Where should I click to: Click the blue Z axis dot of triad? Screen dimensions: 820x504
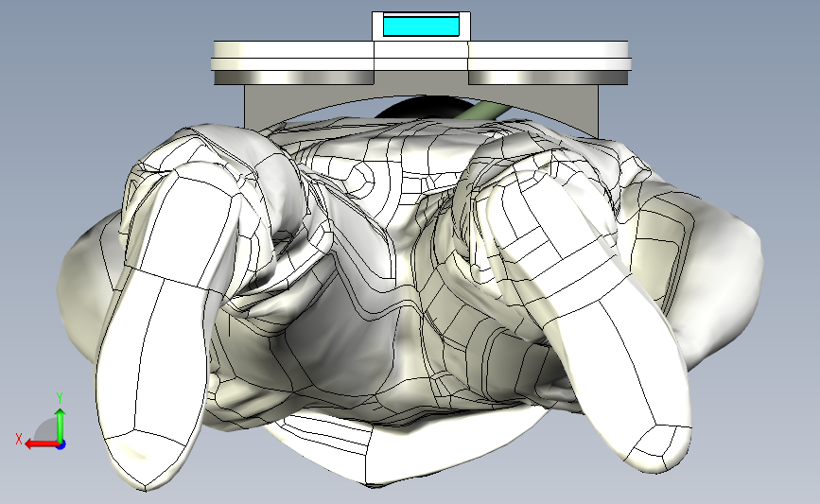tap(61, 445)
